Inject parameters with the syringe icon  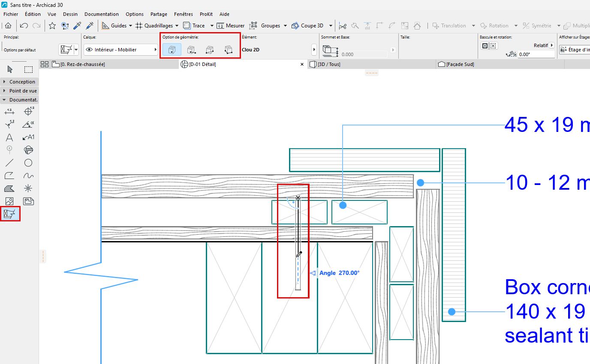click(x=90, y=26)
